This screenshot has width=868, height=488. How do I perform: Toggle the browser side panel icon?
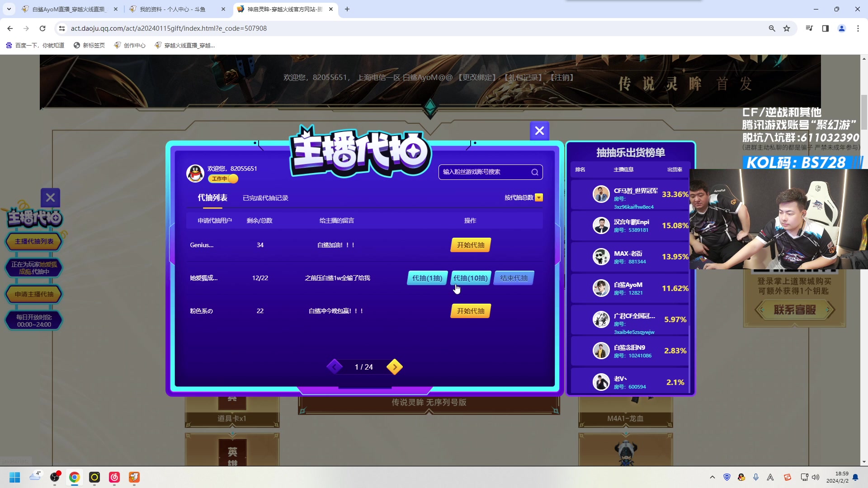[x=826, y=28]
